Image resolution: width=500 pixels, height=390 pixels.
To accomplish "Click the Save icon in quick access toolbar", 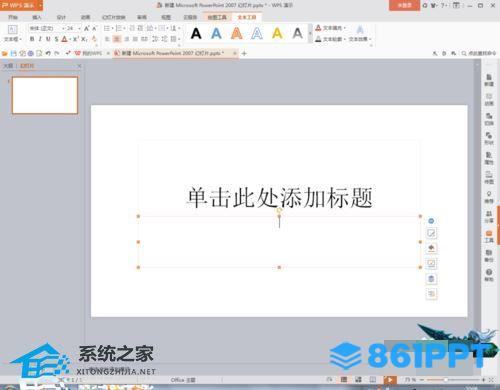I will pyautogui.click(x=14, y=53).
